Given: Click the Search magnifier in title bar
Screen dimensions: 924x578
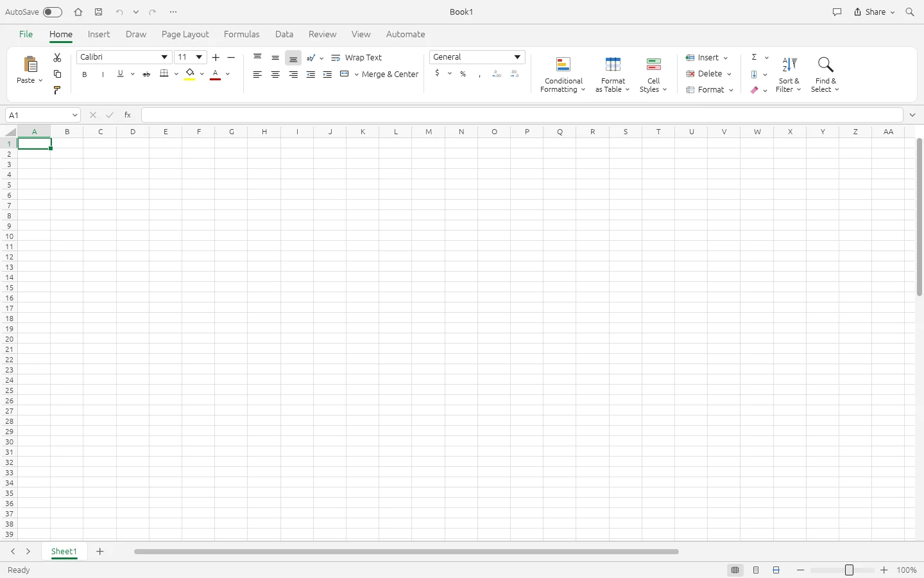Looking at the screenshot, I should [910, 12].
